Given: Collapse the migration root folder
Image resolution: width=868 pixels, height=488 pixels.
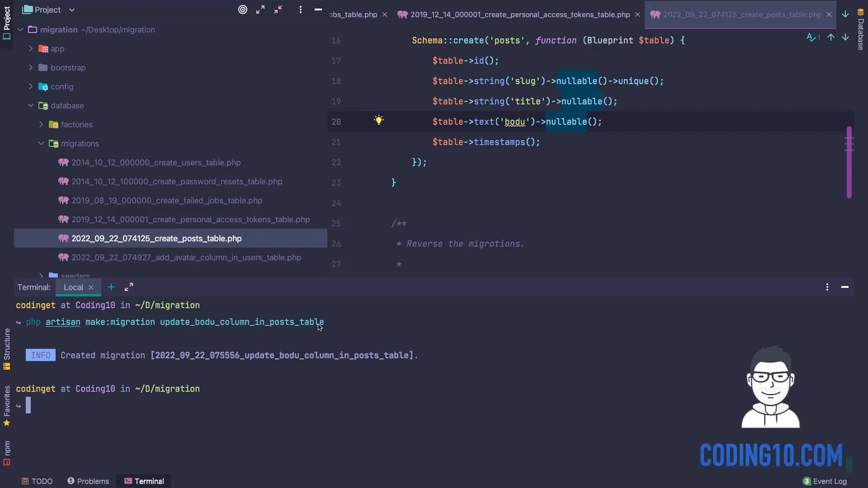Looking at the screenshot, I should pyautogui.click(x=20, y=30).
